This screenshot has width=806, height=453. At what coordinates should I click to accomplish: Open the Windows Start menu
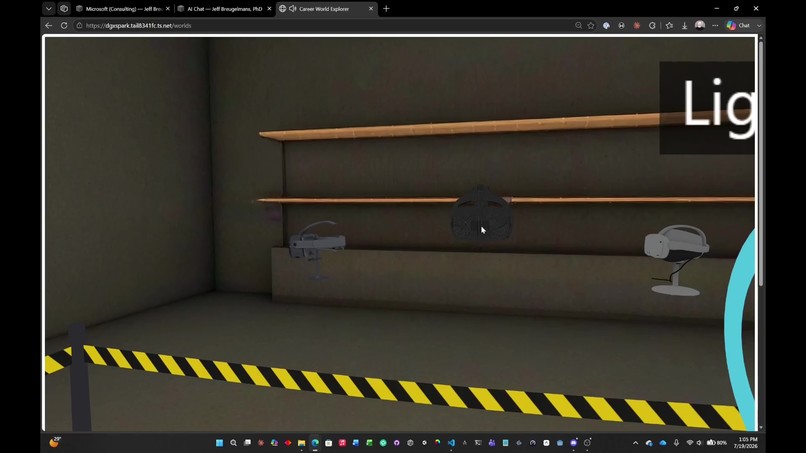219,443
